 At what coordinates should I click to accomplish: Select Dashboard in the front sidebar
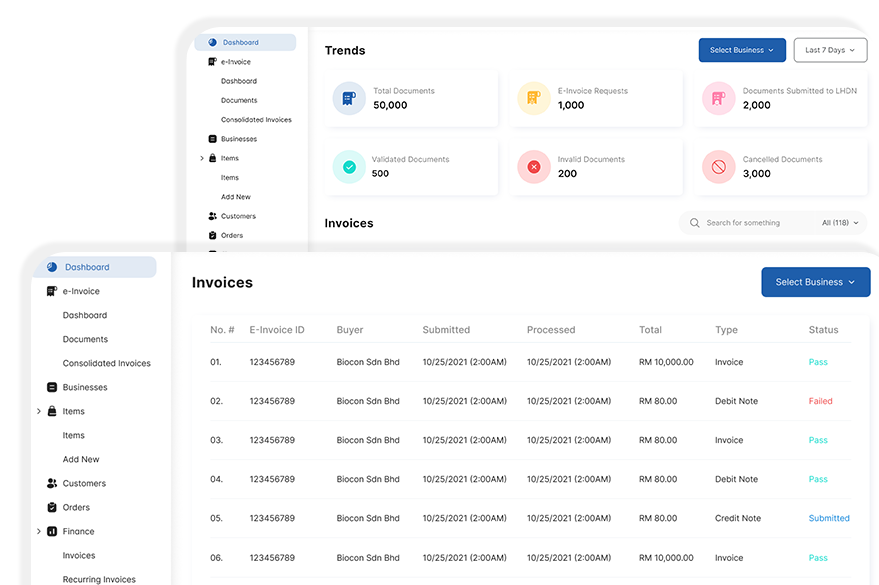[x=87, y=267]
